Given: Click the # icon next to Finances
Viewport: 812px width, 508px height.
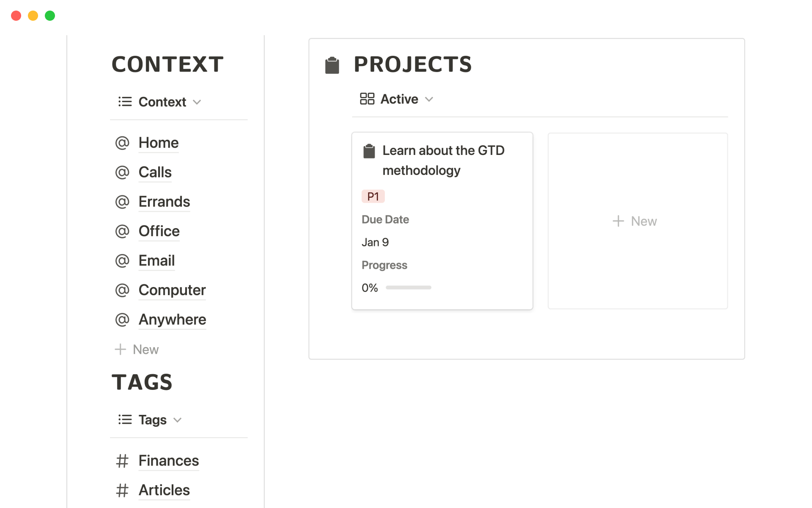Looking at the screenshot, I should pyautogui.click(x=122, y=461).
